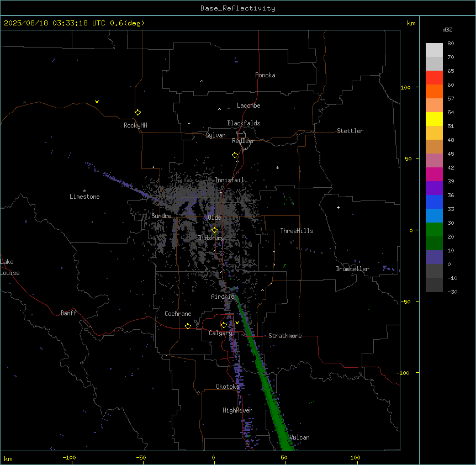
Task: Click the x-axis 0 km tick label
Action: tap(213, 457)
